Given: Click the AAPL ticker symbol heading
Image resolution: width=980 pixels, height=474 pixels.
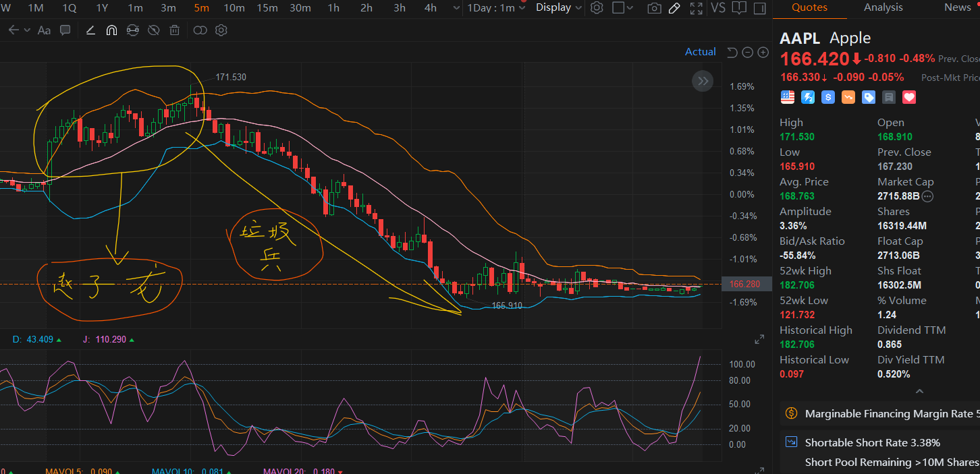Looking at the screenshot, I should (800, 38).
